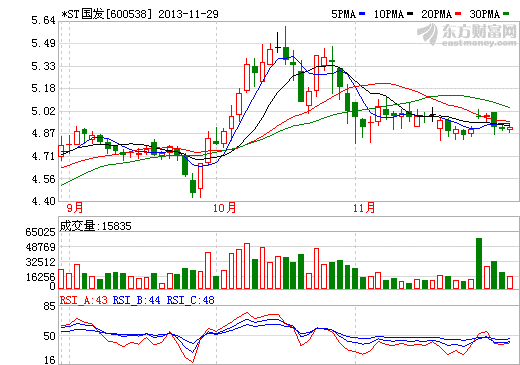Click the 5.64 price axis label
Image resolution: width=520 pixels, height=365 pixels.
tap(43, 20)
